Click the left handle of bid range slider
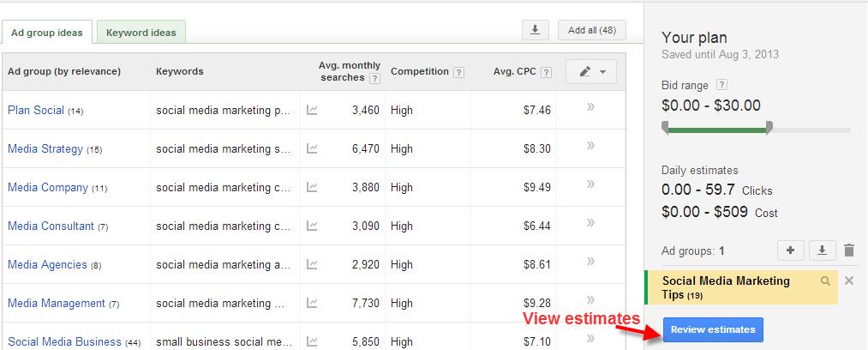Image resolution: width=868 pixels, height=350 pixels. (666, 128)
